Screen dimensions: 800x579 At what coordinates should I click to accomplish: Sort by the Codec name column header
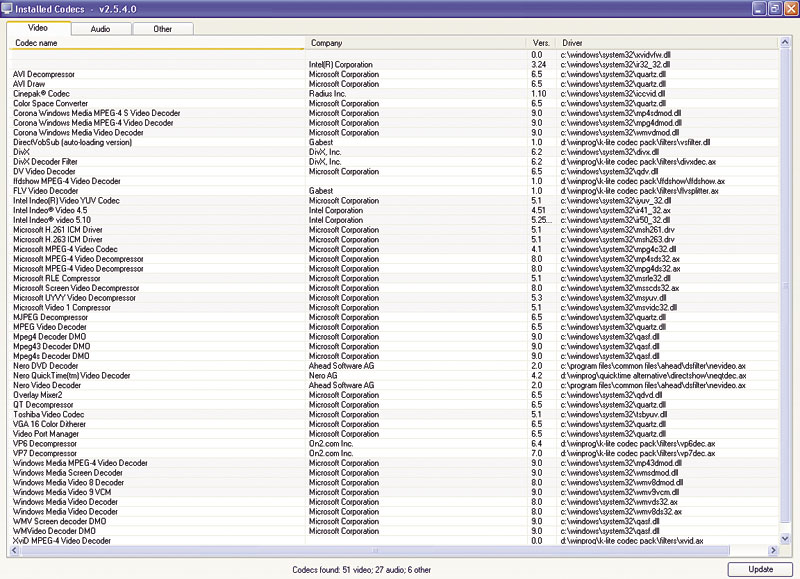click(157, 43)
